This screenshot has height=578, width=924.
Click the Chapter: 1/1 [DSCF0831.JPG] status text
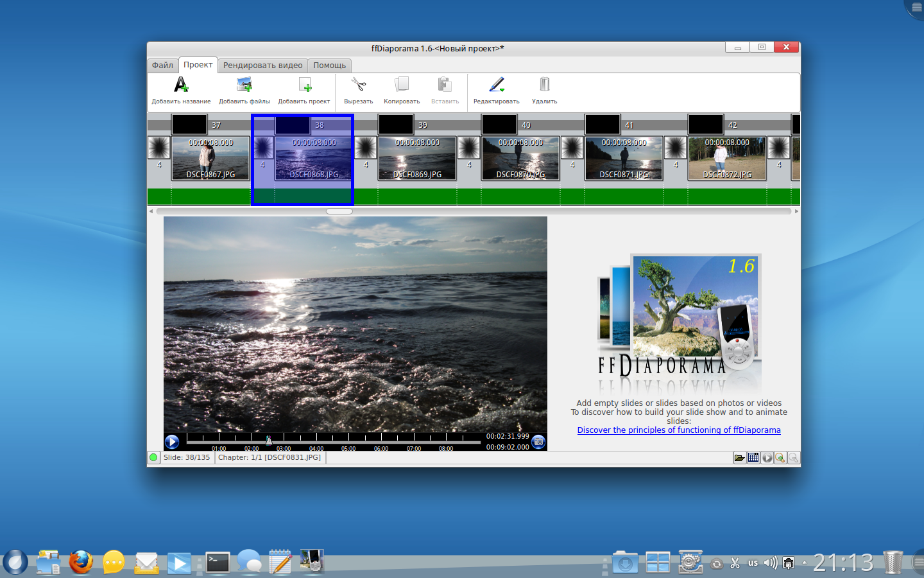click(269, 458)
